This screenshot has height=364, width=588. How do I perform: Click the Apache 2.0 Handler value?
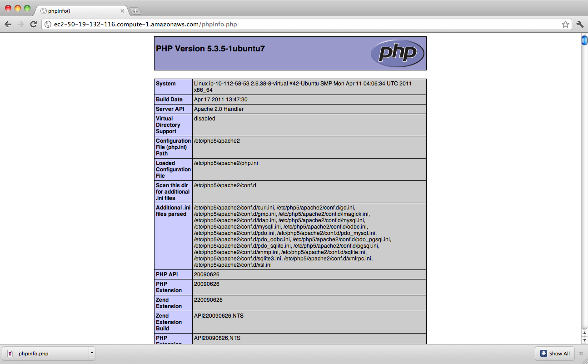[219, 109]
